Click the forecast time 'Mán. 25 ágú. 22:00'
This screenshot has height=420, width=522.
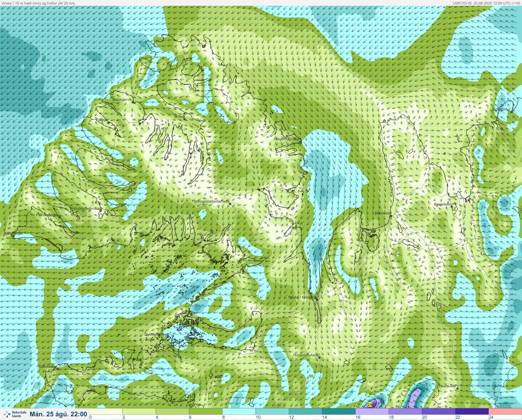[x=58, y=414]
